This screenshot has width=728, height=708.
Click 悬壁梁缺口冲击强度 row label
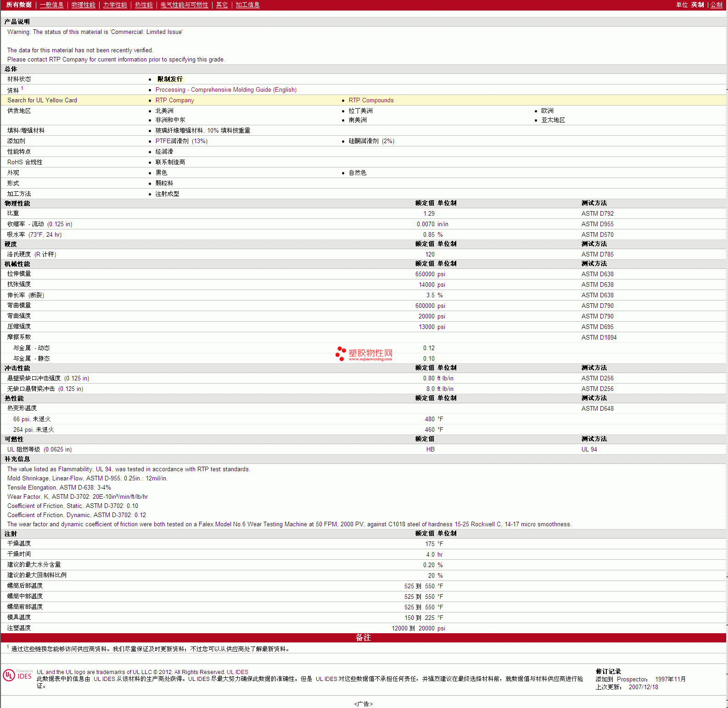(48, 379)
